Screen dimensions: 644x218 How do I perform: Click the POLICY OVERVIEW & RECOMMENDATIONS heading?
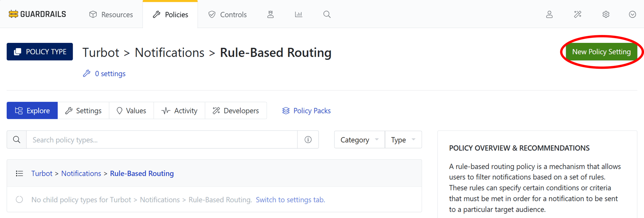point(519,148)
